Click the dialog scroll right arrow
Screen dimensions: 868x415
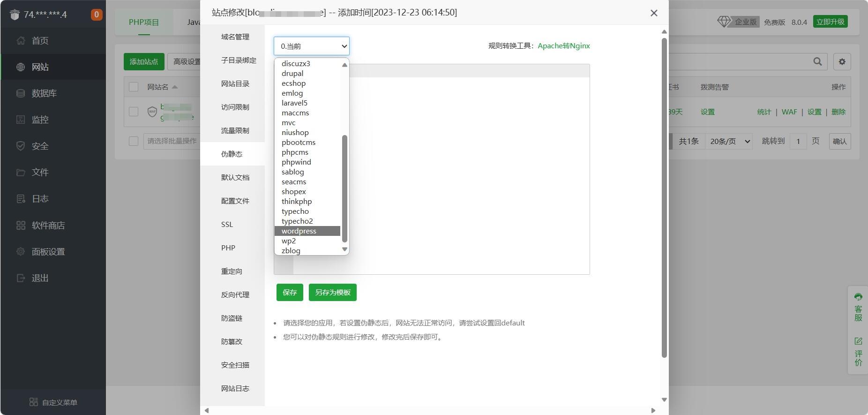click(x=653, y=410)
